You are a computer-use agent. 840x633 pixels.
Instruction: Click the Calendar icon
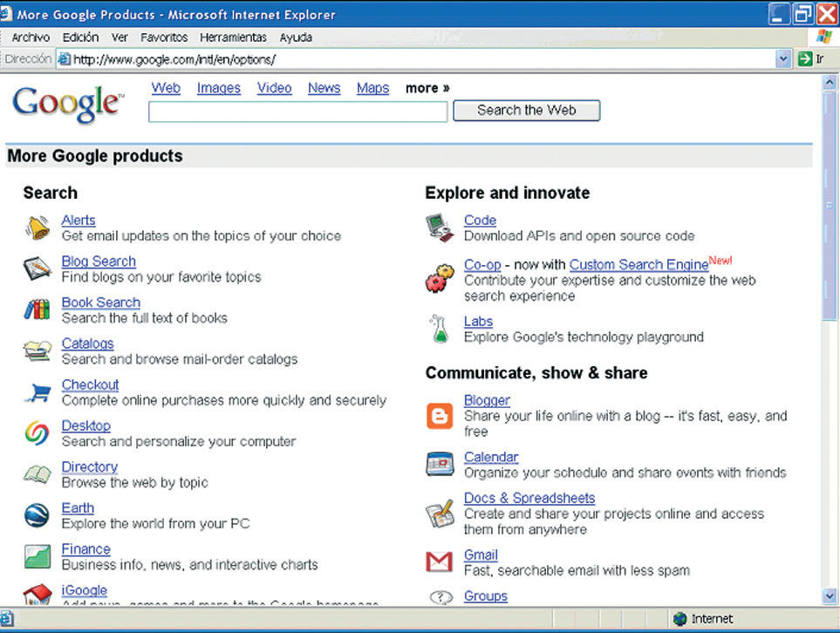click(x=440, y=464)
